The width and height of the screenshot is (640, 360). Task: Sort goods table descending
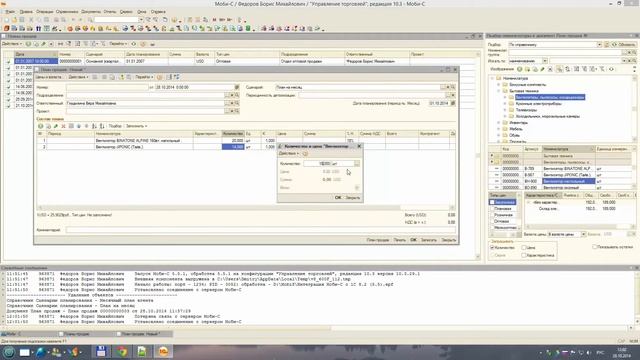pyautogui.click(x=102, y=126)
